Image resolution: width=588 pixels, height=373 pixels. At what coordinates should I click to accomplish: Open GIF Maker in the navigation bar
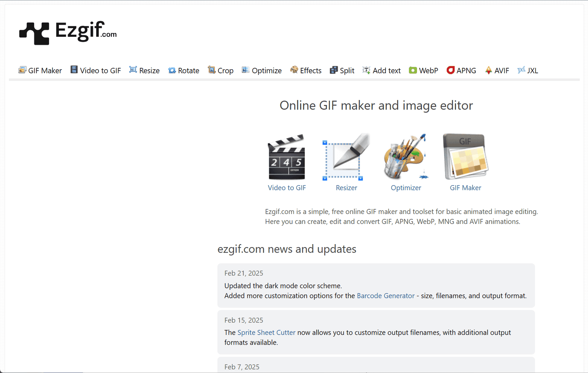pyautogui.click(x=40, y=70)
